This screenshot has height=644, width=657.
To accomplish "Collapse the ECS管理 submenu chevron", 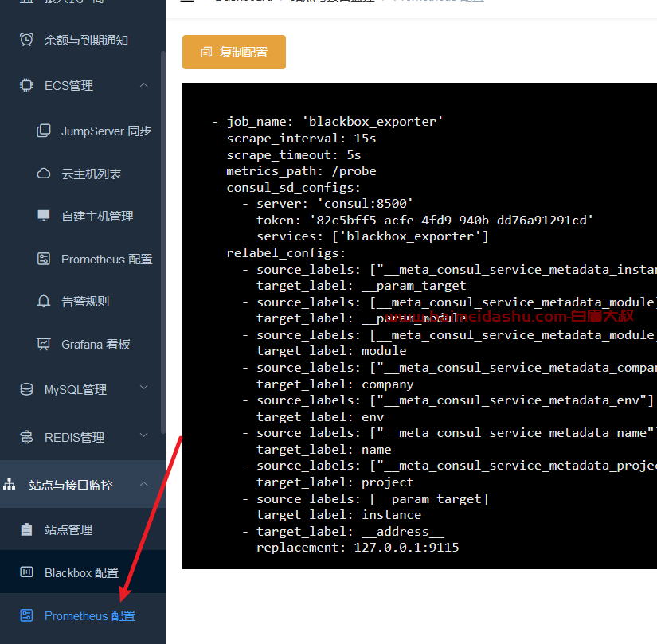I will coord(143,85).
